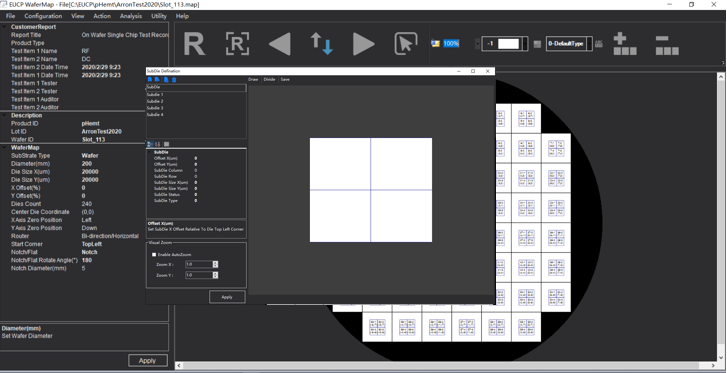Click Offset X(um) row in SubDie properties
Viewport: 727px width, 373px height.
197,158
